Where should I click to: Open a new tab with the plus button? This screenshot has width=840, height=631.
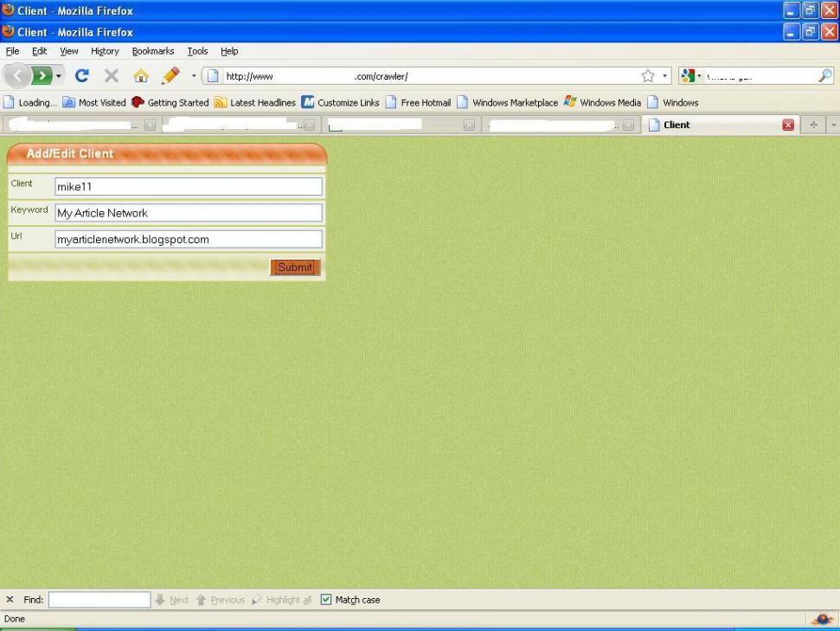[813, 125]
